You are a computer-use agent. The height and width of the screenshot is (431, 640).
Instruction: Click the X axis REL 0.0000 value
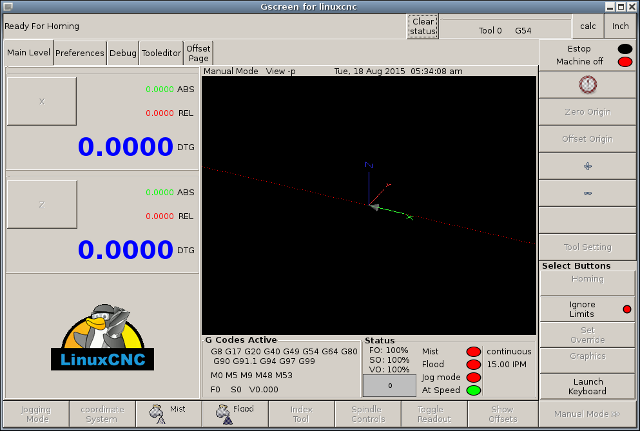[x=160, y=113]
